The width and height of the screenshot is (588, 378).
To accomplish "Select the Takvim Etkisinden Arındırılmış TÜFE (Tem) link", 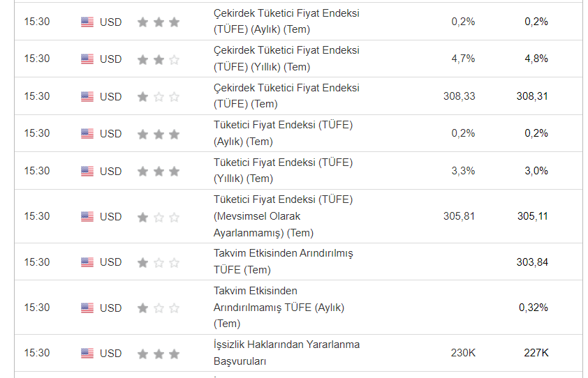I will pyautogui.click(x=283, y=262).
